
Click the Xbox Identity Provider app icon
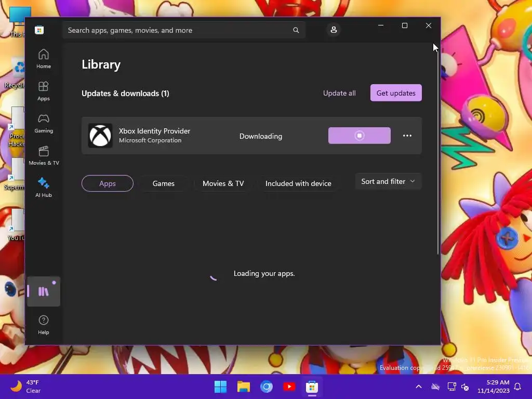pos(100,136)
